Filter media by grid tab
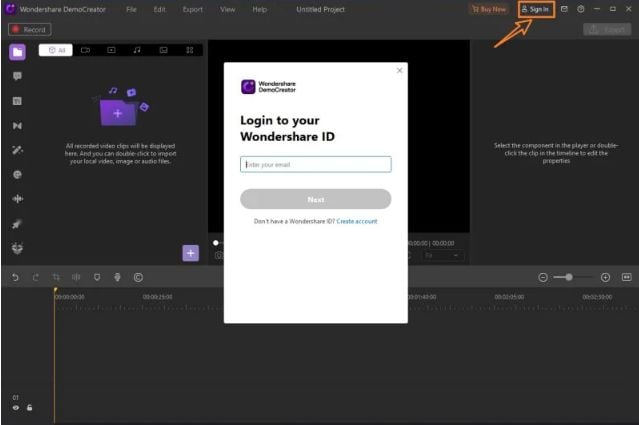The image size is (639, 425). pyautogui.click(x=189, y=50)
